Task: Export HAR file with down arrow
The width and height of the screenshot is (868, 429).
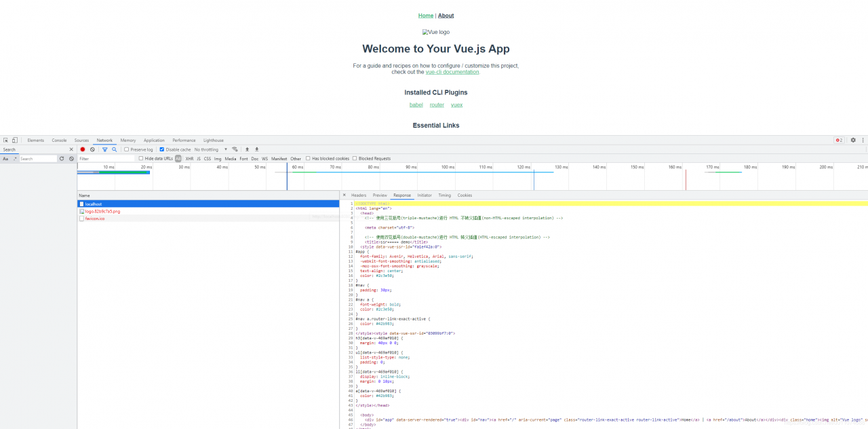Action: 256,149
